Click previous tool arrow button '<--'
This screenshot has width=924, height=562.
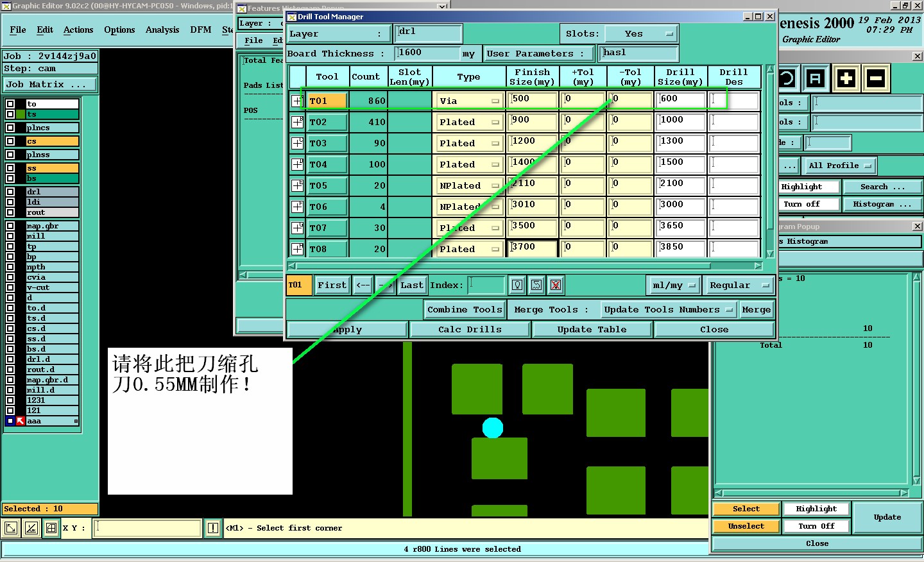(363, 285)
